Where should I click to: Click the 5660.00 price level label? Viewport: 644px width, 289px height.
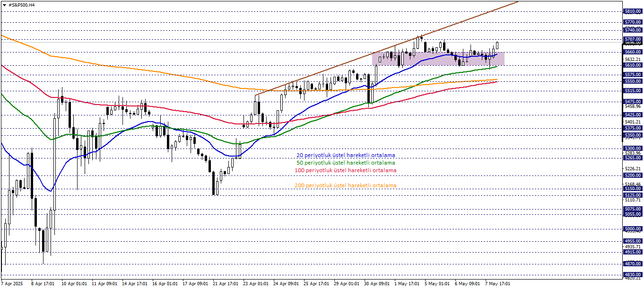632,52
